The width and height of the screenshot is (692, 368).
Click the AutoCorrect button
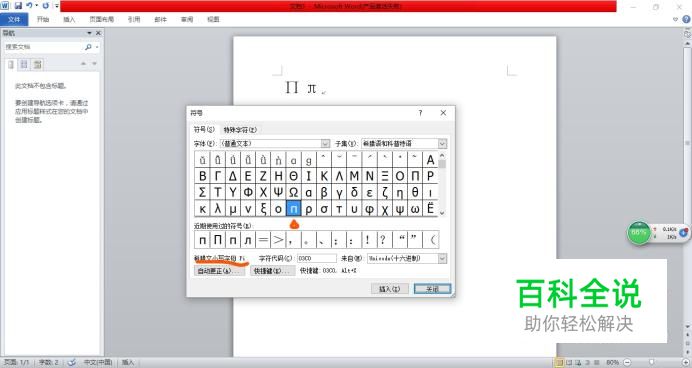pyautogui.click(x=219, y=270)
